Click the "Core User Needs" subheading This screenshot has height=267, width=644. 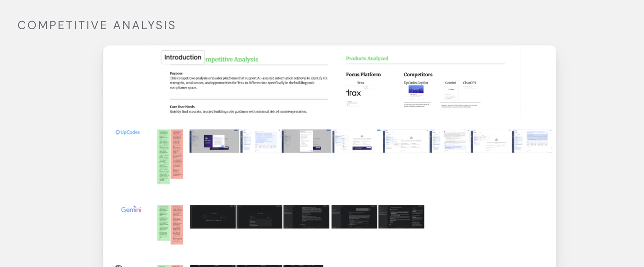coord(182,107)
